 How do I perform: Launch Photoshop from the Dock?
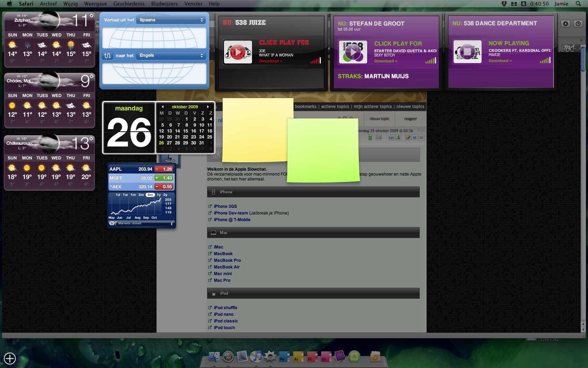284,357
